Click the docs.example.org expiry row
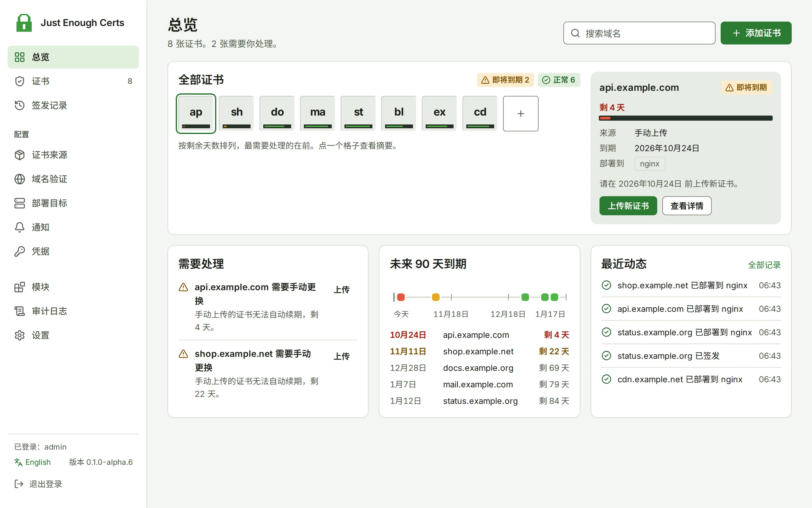The image size is (812, 508). point(479,368)
